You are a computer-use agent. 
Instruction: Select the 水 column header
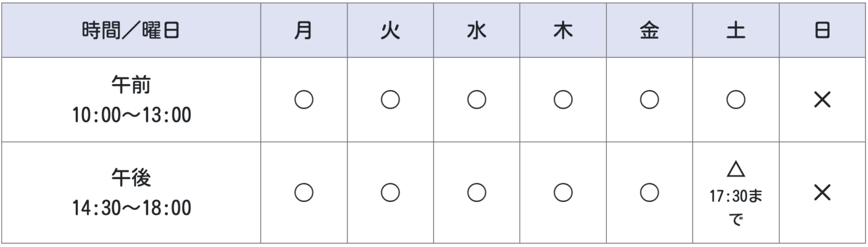(x=477, y=31)
